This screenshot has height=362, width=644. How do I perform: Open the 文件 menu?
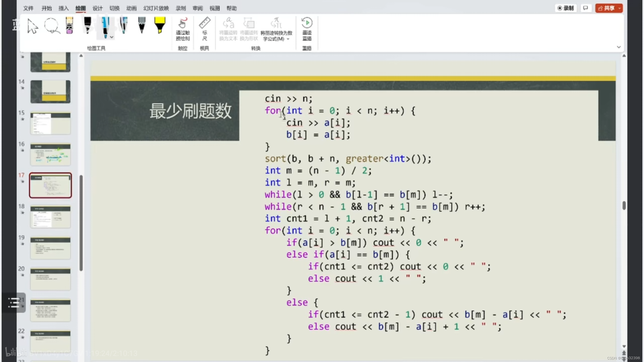coord(28,8)
